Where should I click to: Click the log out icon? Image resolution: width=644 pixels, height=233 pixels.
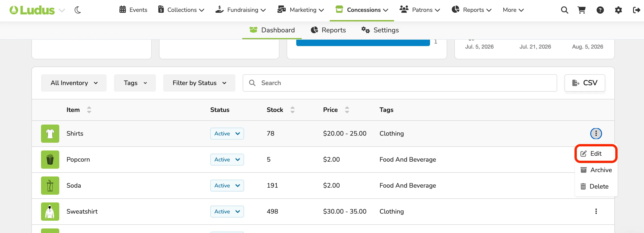point(636,10)
